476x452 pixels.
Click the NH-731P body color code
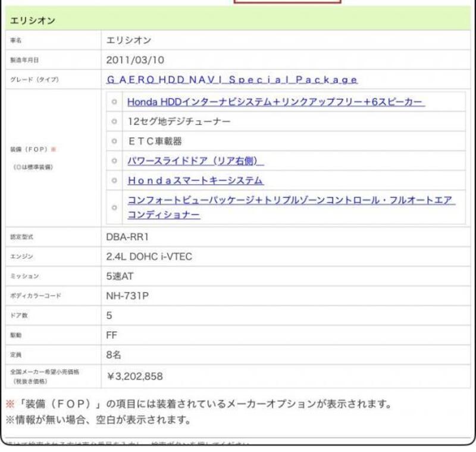click(129, 296)
